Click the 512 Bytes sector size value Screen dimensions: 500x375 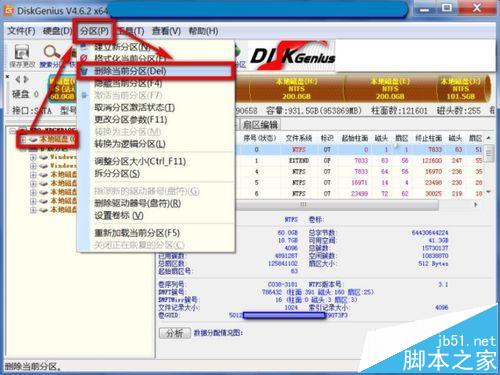point(433,263)
